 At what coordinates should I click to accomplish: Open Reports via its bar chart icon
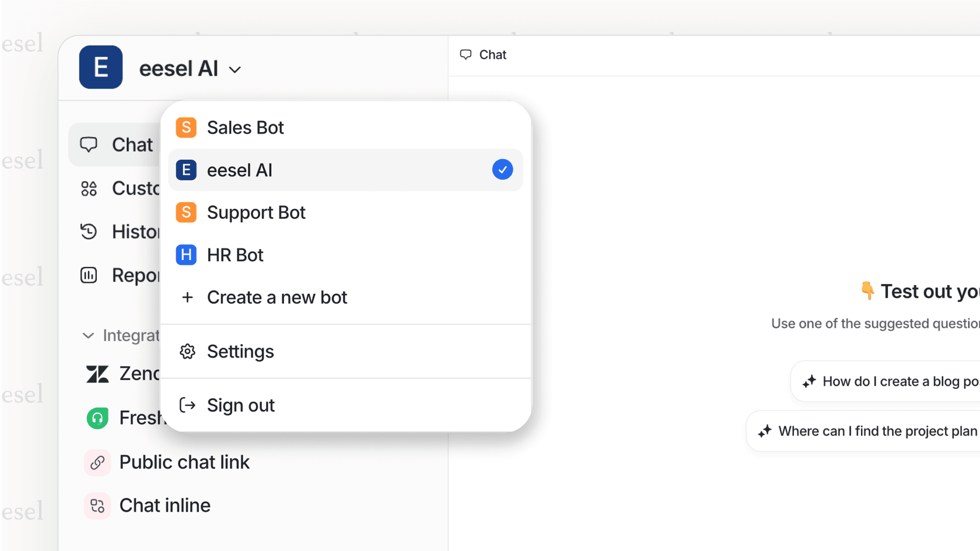point(89,275)
